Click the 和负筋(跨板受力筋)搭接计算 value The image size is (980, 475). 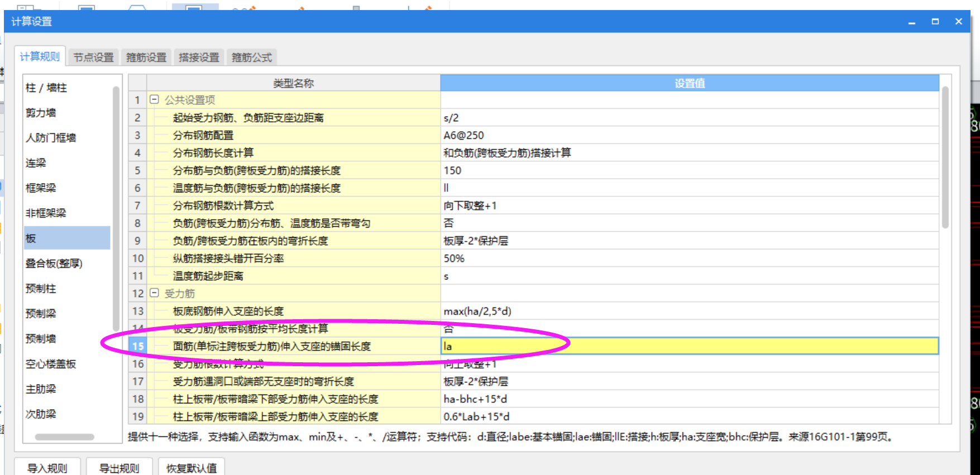click(690, 153)
